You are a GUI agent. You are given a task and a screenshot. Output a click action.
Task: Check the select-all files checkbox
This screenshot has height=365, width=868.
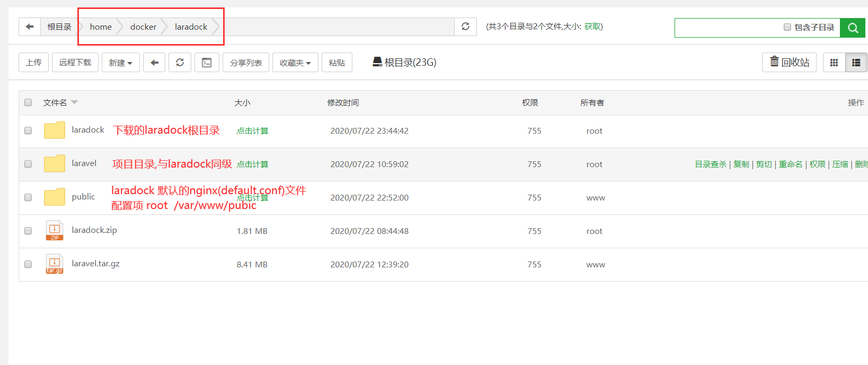(x=28, y=102)
